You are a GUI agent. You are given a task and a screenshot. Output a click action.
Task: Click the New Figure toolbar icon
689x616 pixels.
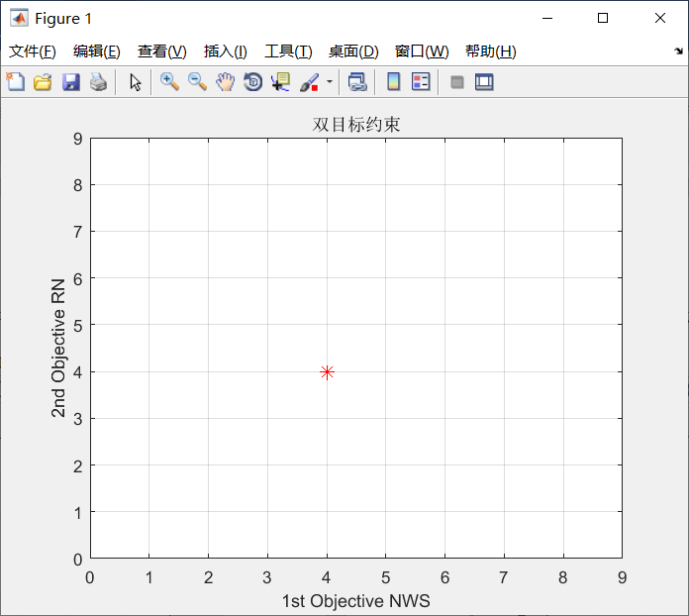16,82
